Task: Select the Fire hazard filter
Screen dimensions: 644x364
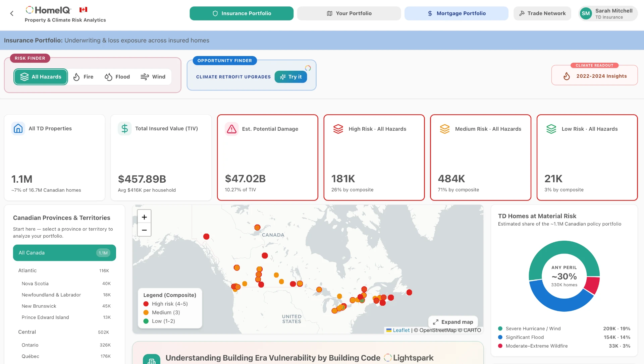Action: coord(83,77)
